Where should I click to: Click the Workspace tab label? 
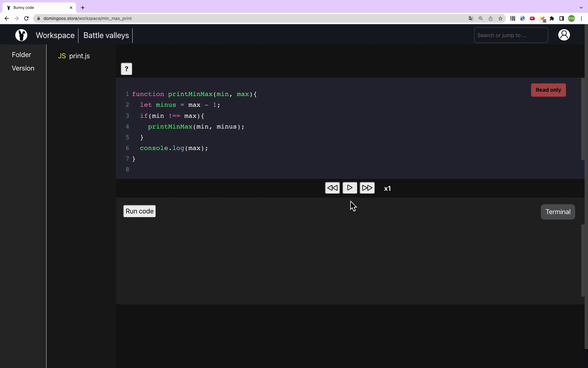point(55,35)
